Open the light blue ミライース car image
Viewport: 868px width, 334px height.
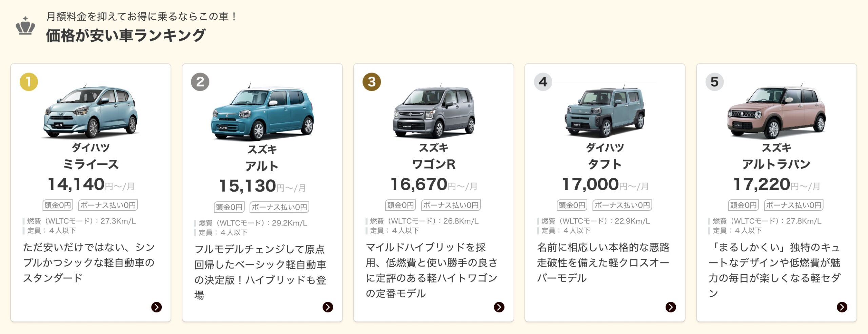click(91, 111)
